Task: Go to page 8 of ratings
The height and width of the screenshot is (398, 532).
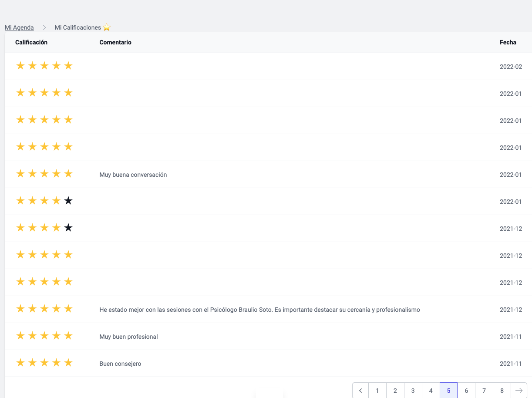Action: click(502, 391)
